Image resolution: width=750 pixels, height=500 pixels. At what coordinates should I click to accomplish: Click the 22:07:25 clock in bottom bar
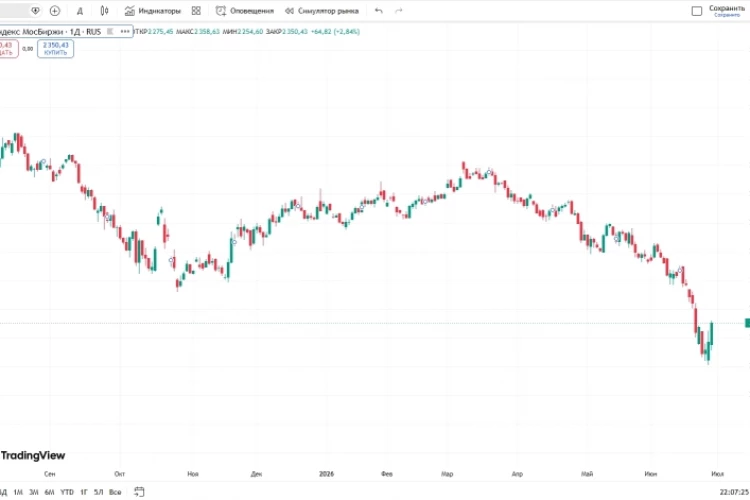click(735, 492)
